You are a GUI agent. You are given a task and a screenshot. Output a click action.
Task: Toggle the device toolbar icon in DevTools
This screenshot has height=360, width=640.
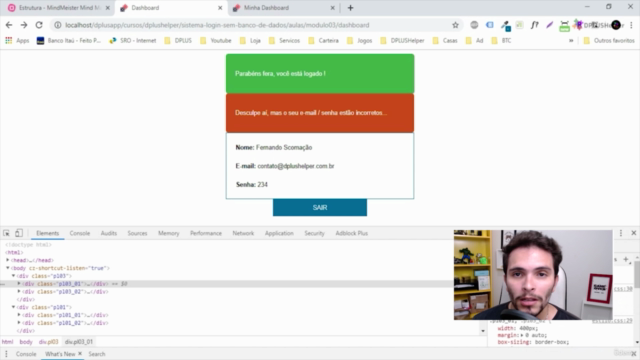(x=19, y=233)
